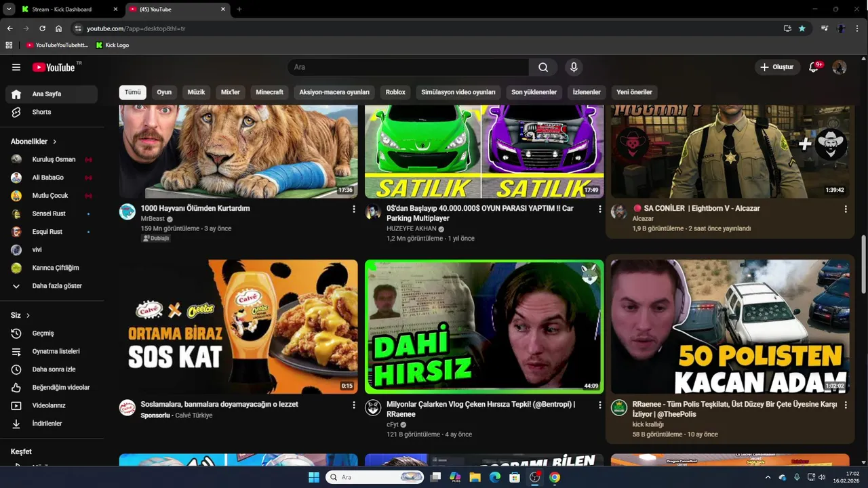Open the YouTube hamburger guide menu
Screen dimensions: 868x488
click(16, 67)
